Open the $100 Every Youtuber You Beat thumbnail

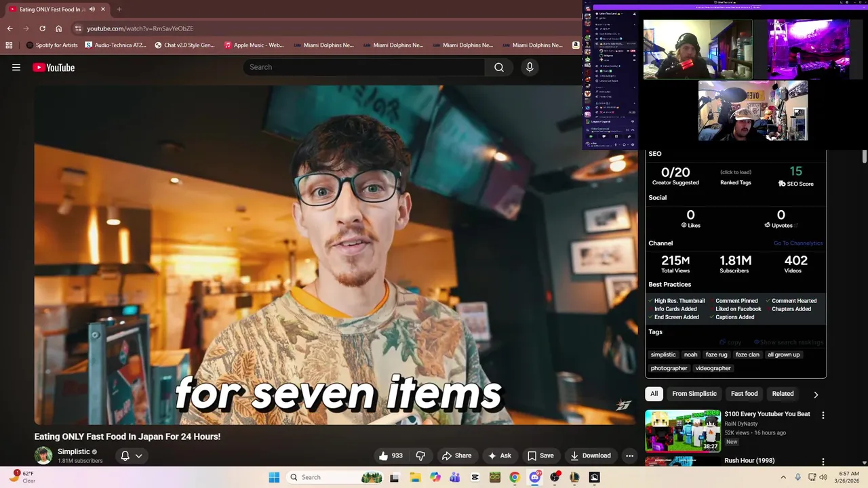(x=682, y=430)
